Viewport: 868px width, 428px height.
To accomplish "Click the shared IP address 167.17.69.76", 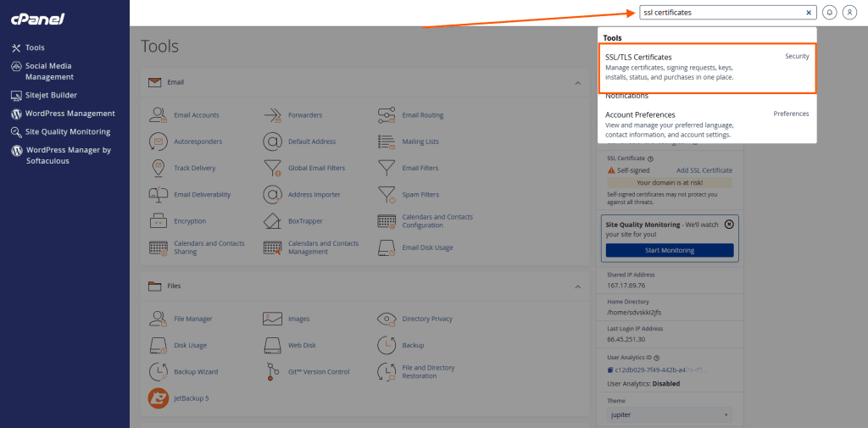I will (626, 286).
